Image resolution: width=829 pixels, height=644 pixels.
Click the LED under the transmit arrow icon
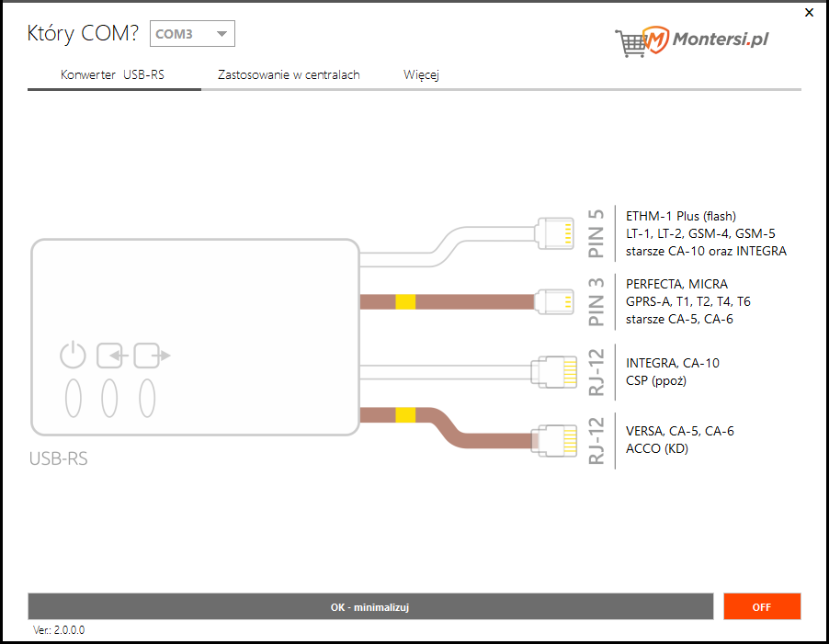(x=146, y=399)
